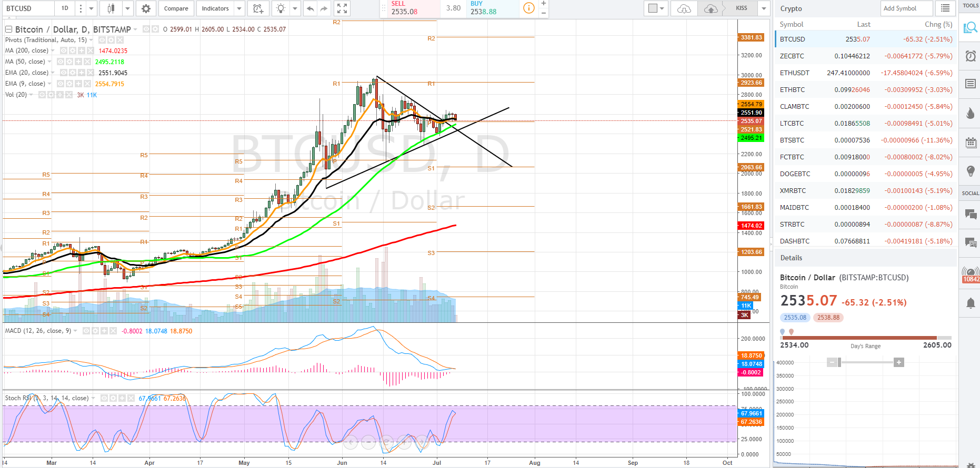Open chart settings gear in toolbar
Image resolution: width=980 pixels, height=468 pixels.
[146, 8]
